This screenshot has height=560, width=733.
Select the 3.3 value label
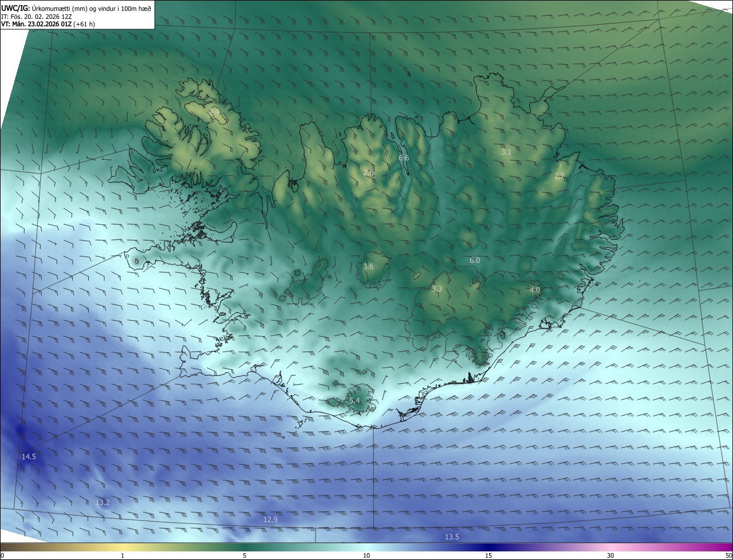coord(437,289)
